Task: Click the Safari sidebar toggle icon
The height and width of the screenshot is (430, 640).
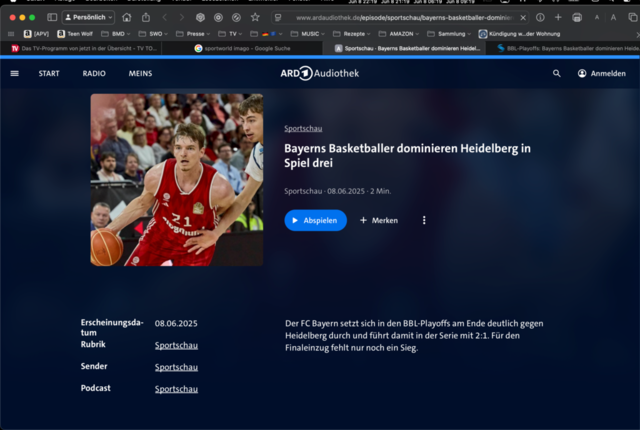Action: click(51, 18)
